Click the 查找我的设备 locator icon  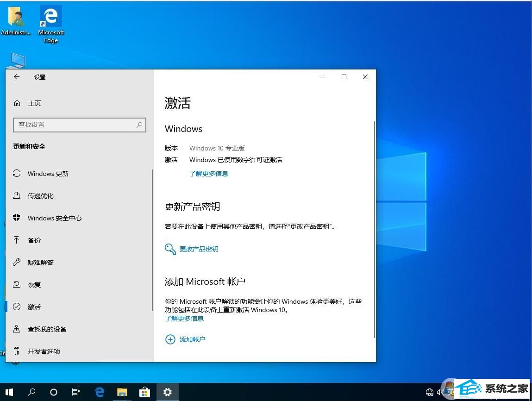(16, 329)
